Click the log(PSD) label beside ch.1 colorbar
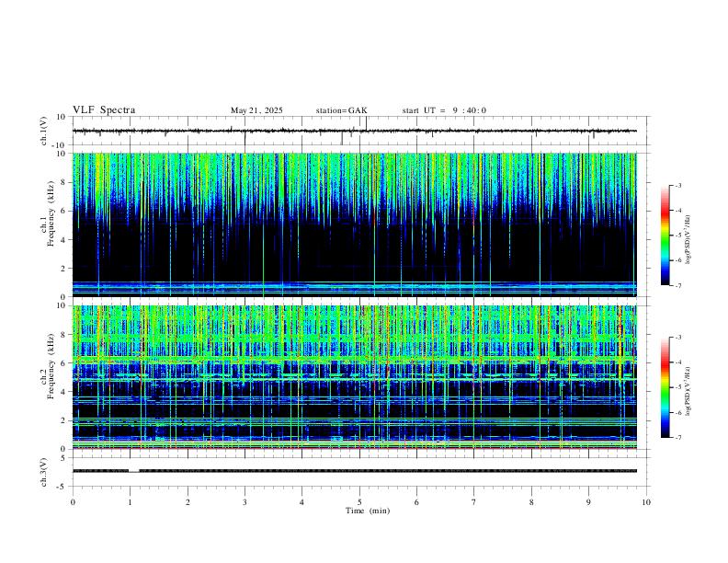 point(688,239)
